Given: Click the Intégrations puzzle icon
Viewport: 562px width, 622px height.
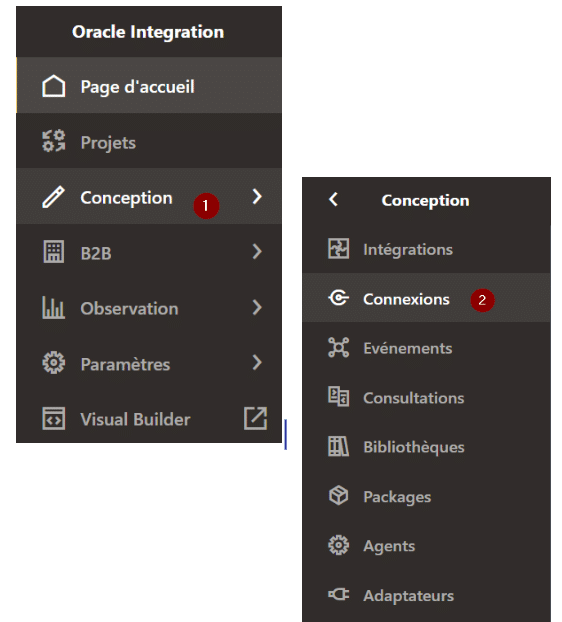Looking at the screenshot, I should 338,249.
